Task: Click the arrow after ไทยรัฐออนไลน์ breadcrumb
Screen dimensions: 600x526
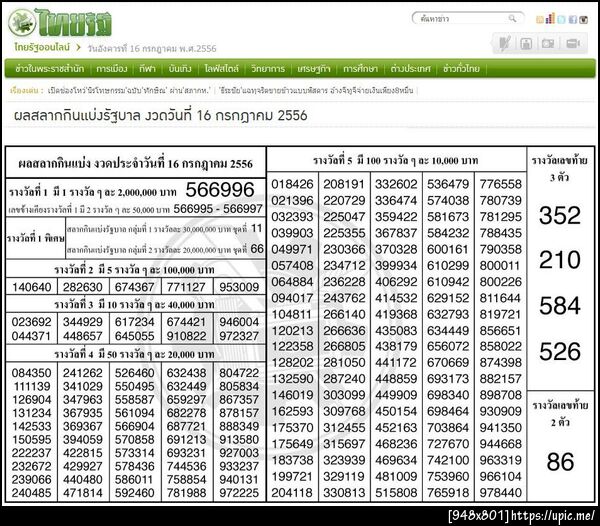Action: pyautogui.click(x=78, y=47)
